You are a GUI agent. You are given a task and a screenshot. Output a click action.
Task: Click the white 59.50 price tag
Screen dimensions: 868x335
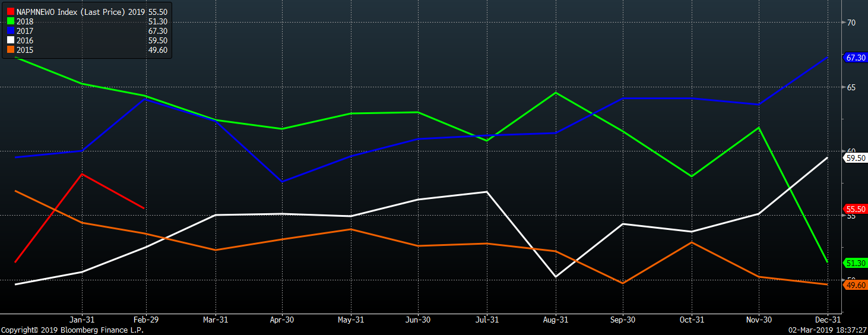(855, 158)
